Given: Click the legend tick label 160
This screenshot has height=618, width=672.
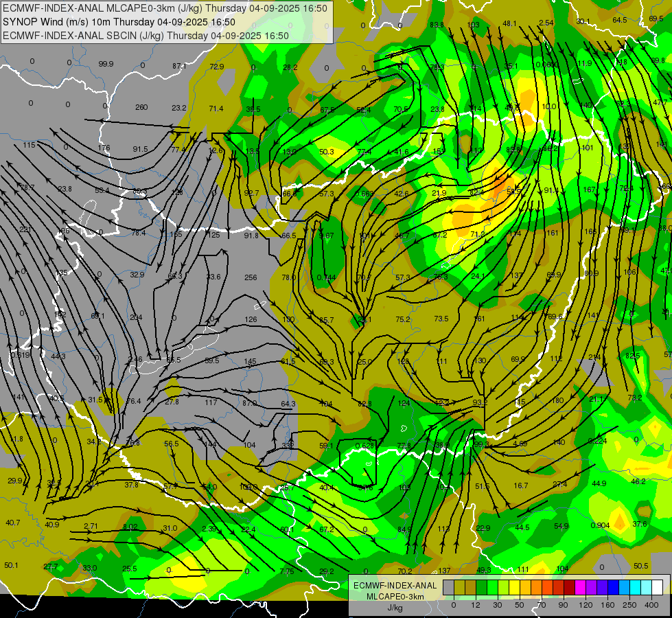Looking at the screenshot, I should 607,605.
